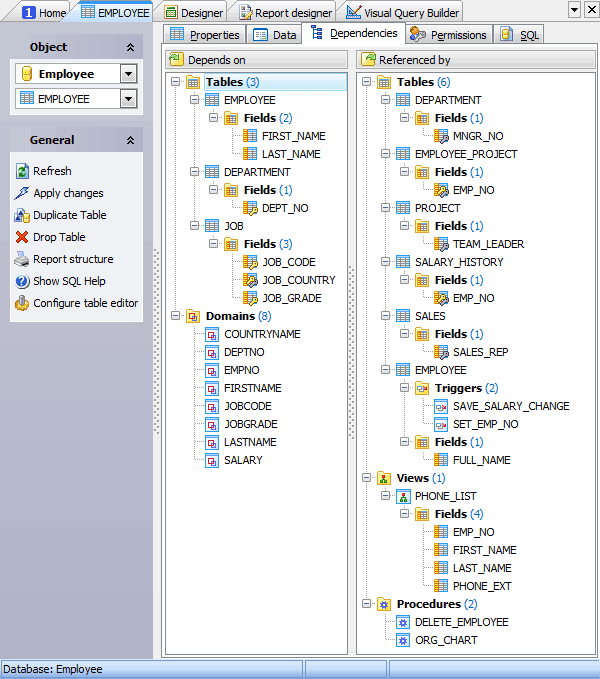Select the DELETE_EMPLOYEE procedure item
The image size is (600, 679).
(x=461, y=622)
